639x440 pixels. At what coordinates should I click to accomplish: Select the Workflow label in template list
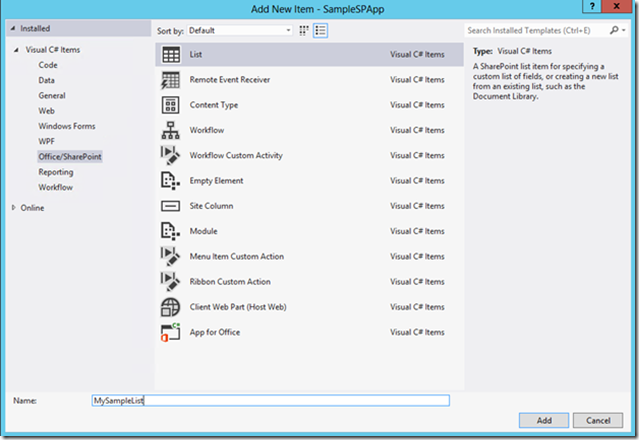click(207, 130)
